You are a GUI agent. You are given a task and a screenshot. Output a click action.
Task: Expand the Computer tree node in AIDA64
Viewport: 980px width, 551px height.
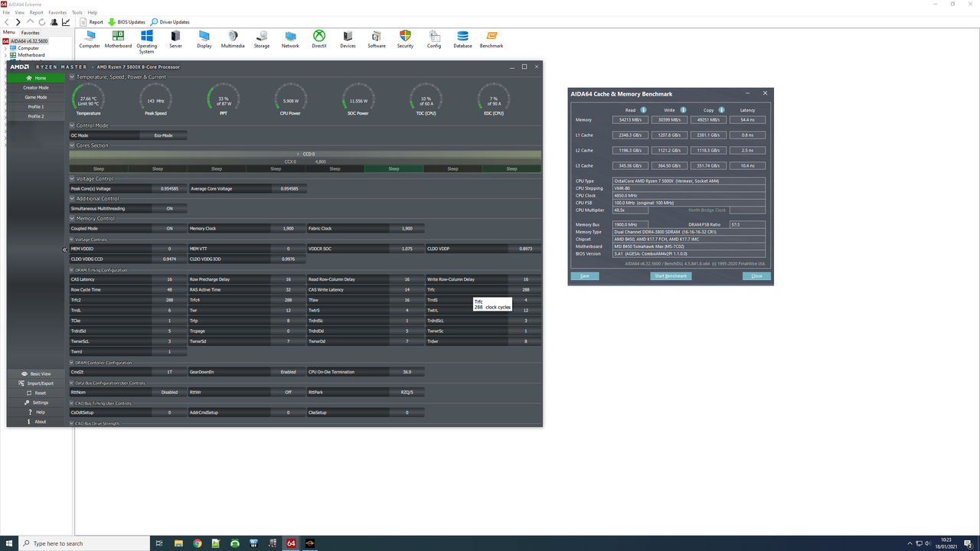(x=5, y=48)
